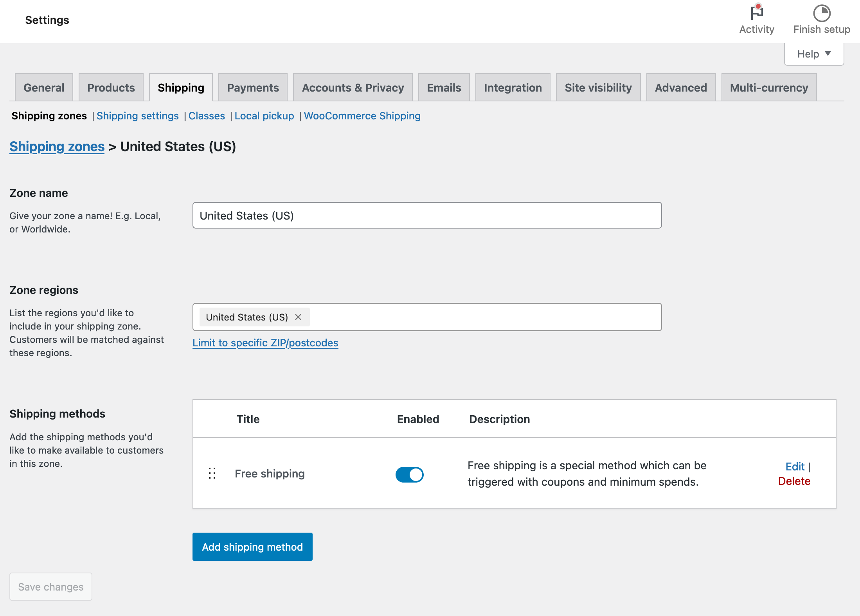Click the Shipping zones breadcrumb link

click(56, 146)
